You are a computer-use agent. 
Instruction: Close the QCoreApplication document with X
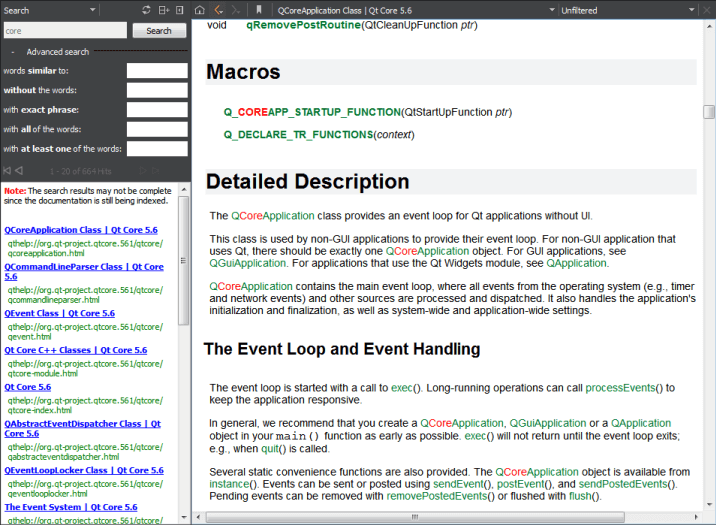pos(707,10)
